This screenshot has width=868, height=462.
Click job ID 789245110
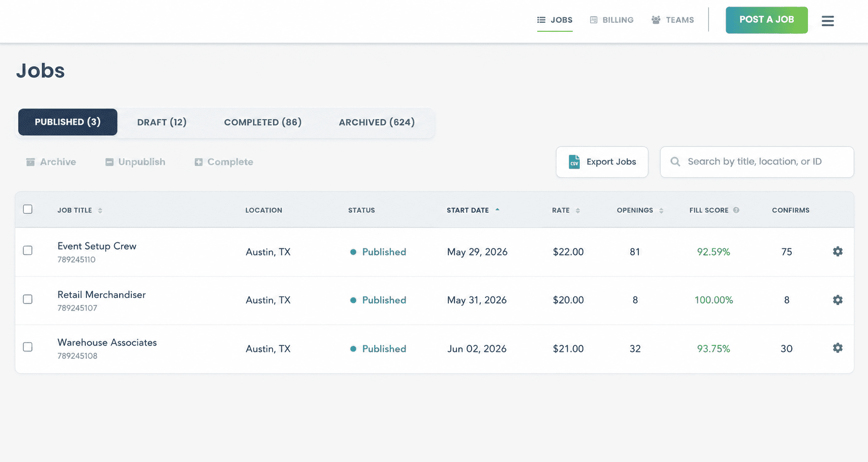76,260
